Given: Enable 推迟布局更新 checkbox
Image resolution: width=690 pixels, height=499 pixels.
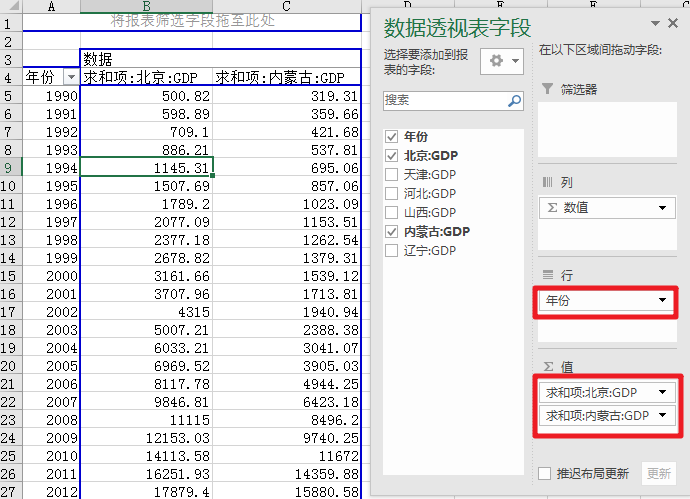Looking at the screenshot, I should tap(544, 474).
